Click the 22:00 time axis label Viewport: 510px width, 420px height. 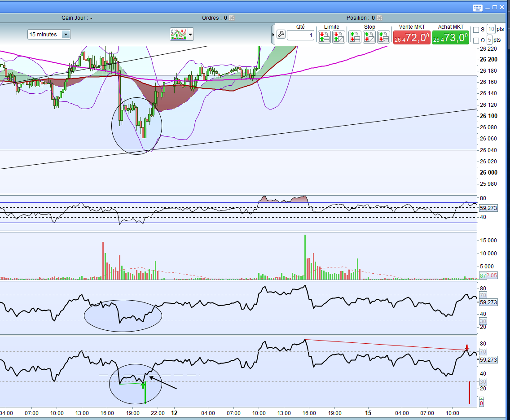coord(158,413)
